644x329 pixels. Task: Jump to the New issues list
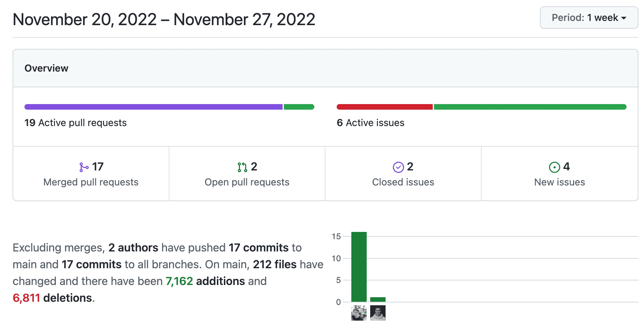click(x=559, y=182)
